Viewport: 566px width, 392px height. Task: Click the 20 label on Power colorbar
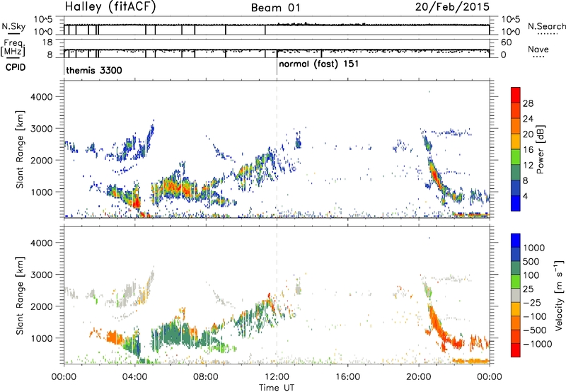pyautogui.click(x=528, y=134)
